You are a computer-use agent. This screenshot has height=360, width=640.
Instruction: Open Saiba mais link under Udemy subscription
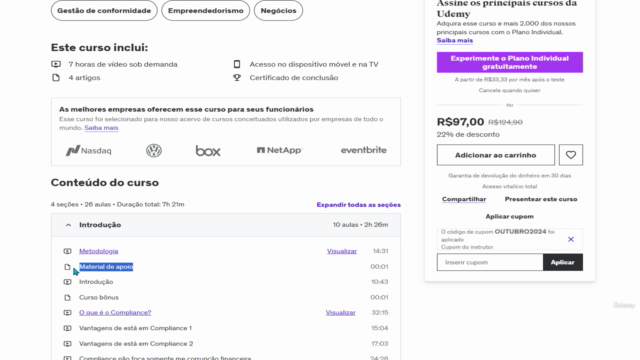(x=455, y=40)
